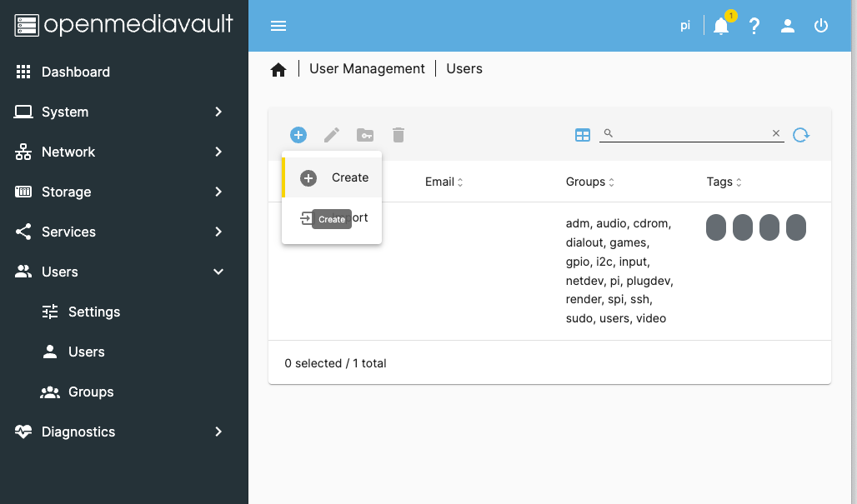Click Users breadcrumb link
Viewport: 857px width, 504px height.
tap(464, 69)
